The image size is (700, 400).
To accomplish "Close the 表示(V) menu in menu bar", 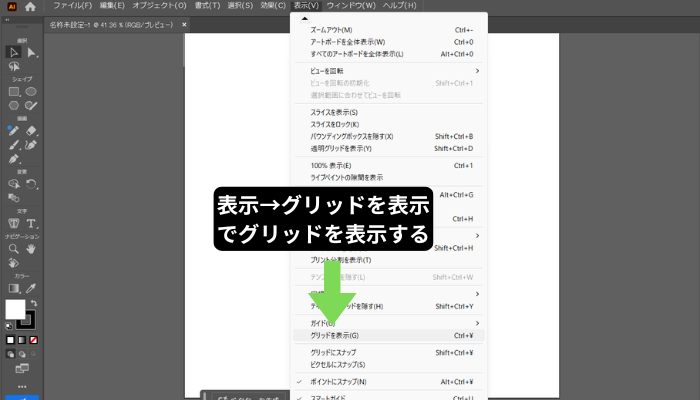I will (x=306, y=6).
